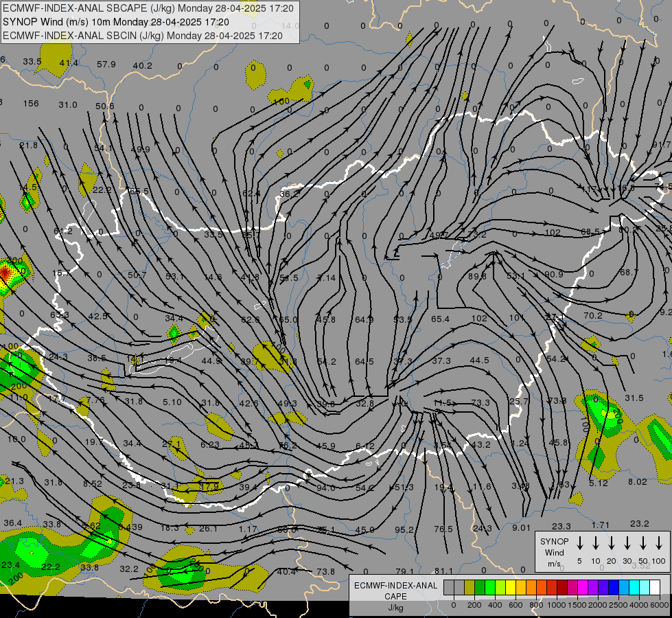This screenshot has width=672, height=618.
Task: Click the map value 5.10
Action: pyautogui.click(x=172, y=402)
